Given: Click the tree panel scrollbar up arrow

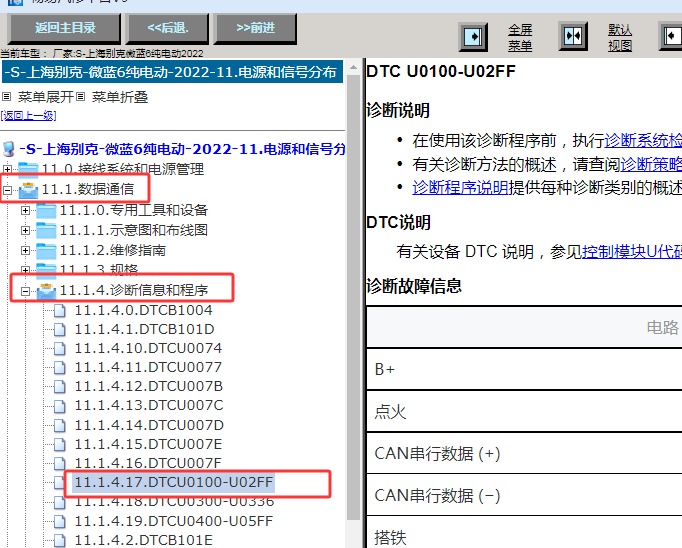Looking at the screenshot, I should click(353, 67).
